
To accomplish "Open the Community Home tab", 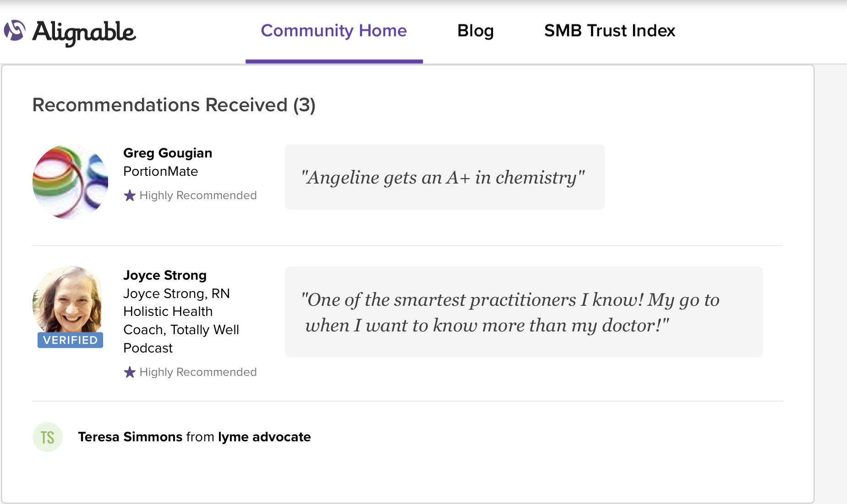I will (x=333, y=31).
